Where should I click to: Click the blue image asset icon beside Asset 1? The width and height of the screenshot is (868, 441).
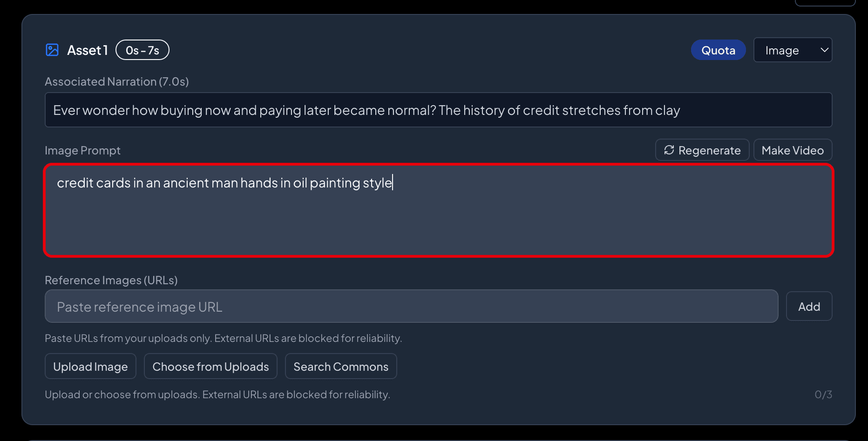[52, 50]
